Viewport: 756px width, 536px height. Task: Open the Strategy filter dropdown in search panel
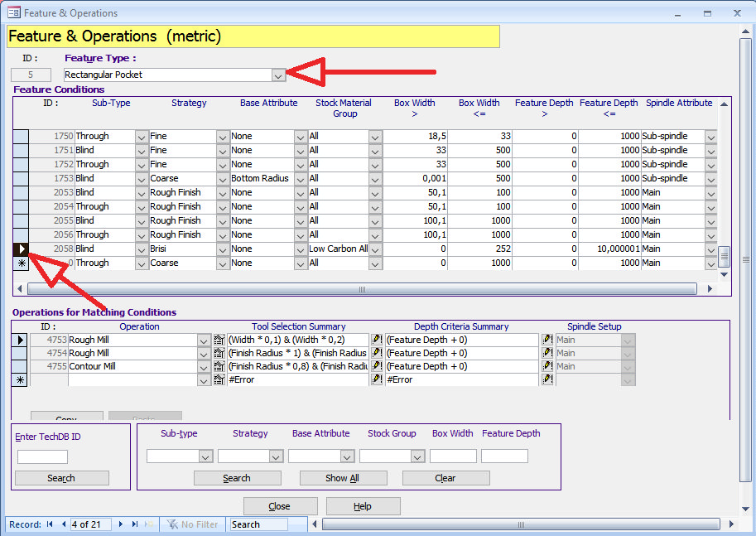point(276,456)
